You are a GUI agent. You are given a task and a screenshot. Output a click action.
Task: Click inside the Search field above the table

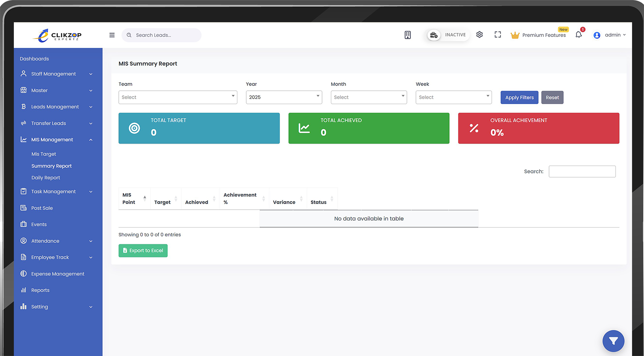(582, 171)
